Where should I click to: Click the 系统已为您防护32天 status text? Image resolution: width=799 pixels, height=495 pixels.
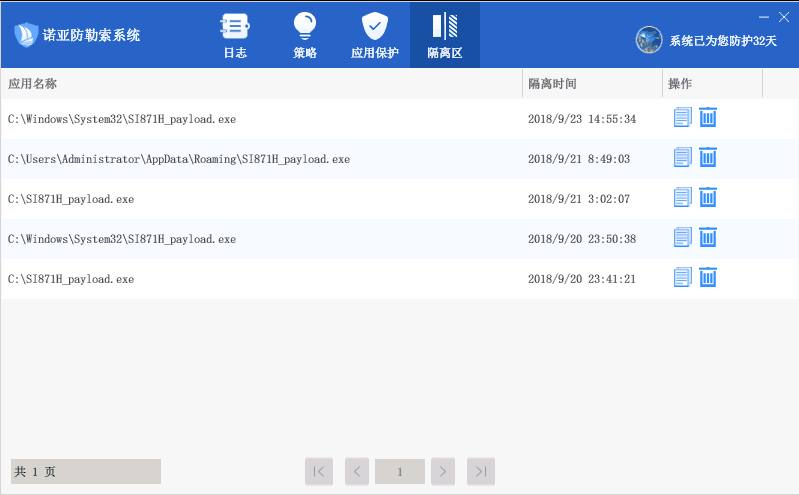click(x=723, y=41)
